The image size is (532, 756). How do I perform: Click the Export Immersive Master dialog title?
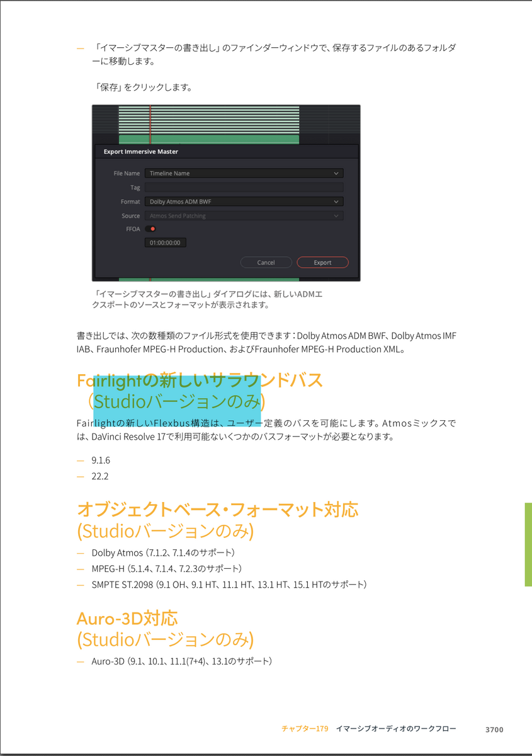(140, 152)
